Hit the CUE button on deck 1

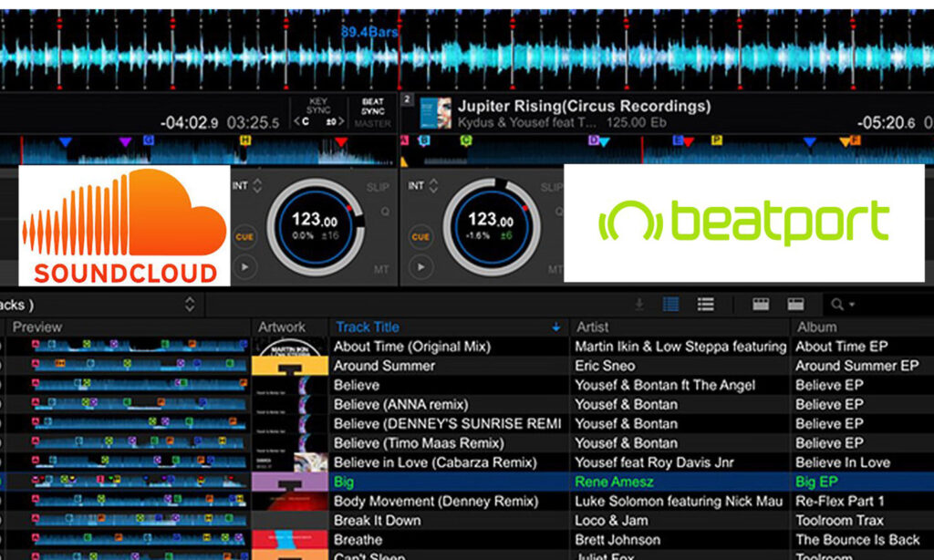click(244, 236)
